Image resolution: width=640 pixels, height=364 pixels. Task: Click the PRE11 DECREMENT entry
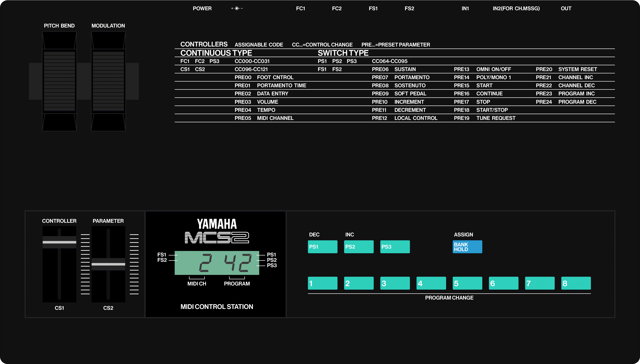[399, 110]
